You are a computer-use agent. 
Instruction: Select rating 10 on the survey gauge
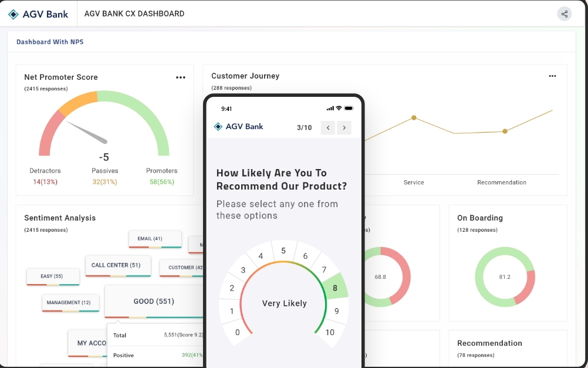[330, 332]
